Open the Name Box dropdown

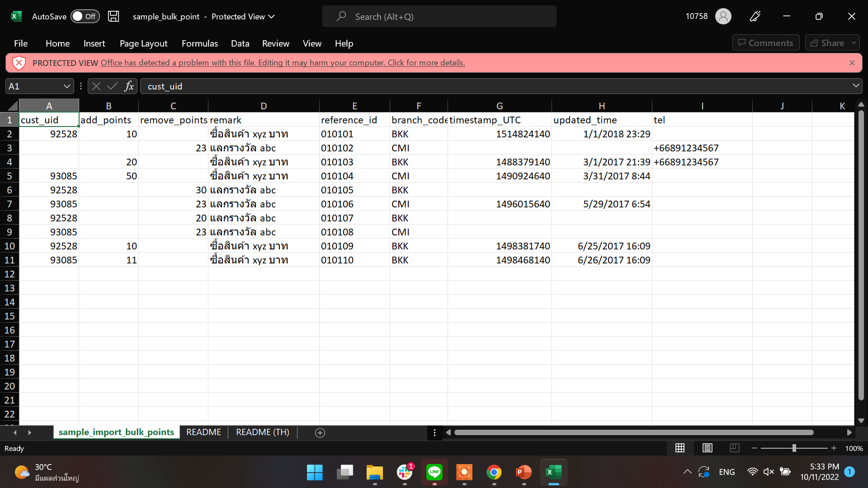[66, 86]
